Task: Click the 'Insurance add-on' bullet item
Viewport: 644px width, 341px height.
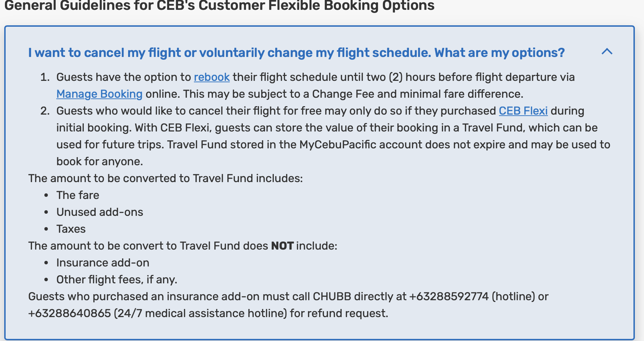Action: [x=103, y=263]
